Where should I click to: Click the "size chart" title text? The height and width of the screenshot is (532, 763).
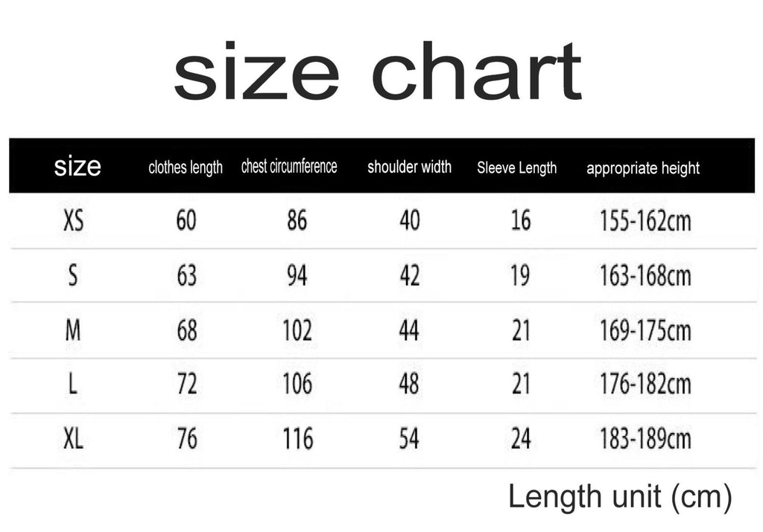coord(377,72)
